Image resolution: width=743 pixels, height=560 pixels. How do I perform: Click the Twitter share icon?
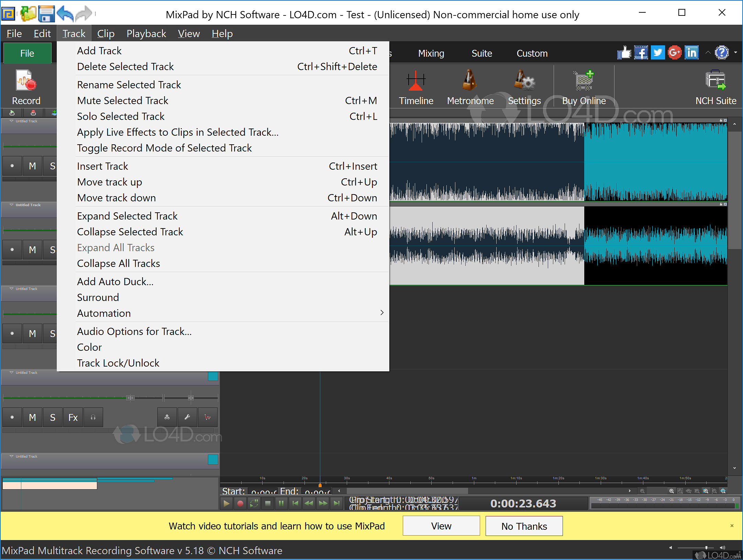point(657,53)
